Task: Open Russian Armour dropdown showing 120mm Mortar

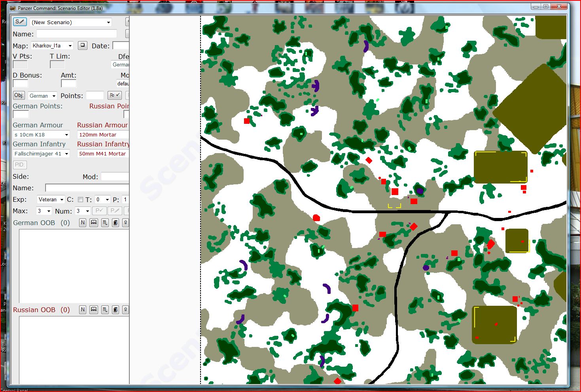Action: pyautogui.click(x=103, y=134)
